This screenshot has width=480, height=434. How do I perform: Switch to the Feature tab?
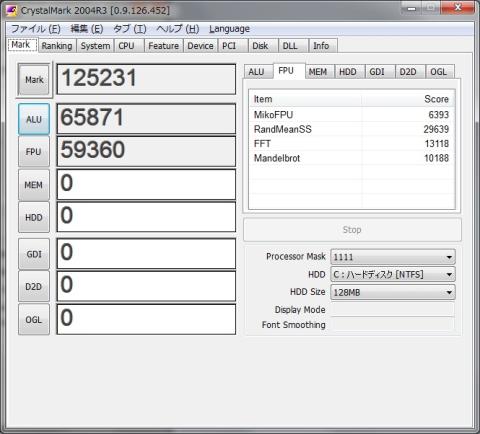(x=163, y=46)
